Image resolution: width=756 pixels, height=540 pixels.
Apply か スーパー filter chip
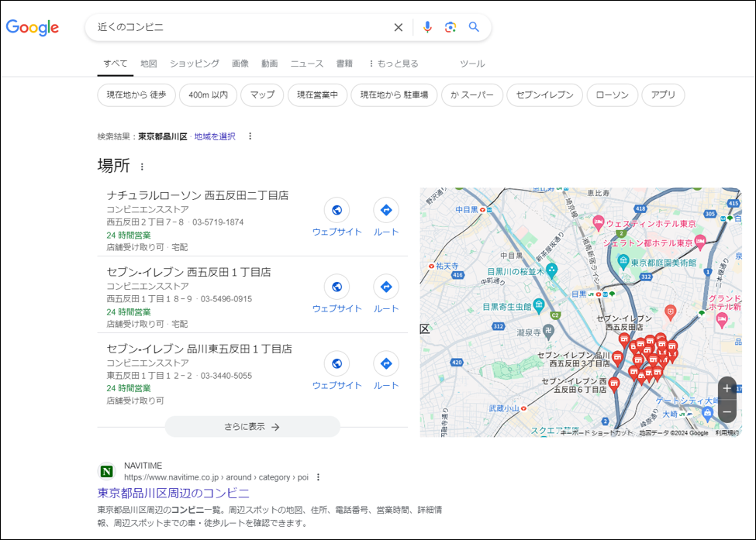click(472, 95)
